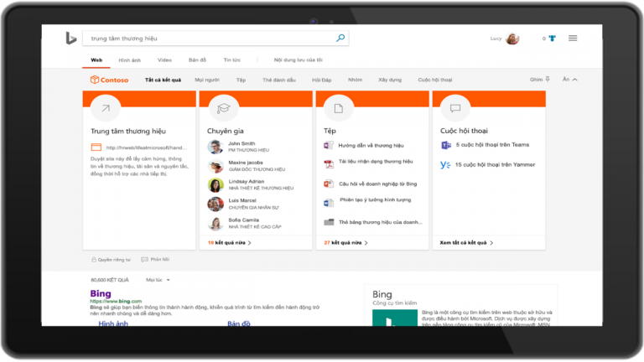Click Ghim to pin the Contoso panel

click(x=536, y=80)
